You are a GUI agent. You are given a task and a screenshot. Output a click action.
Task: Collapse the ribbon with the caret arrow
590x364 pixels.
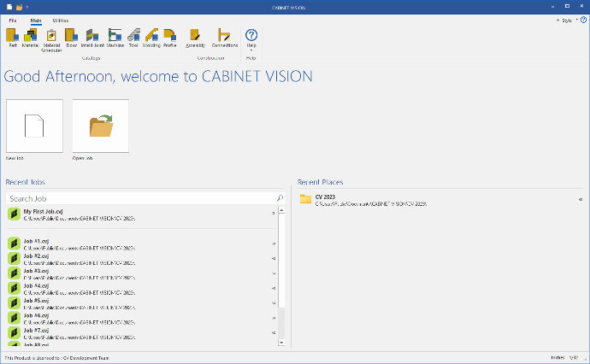[x=558, y=21]
